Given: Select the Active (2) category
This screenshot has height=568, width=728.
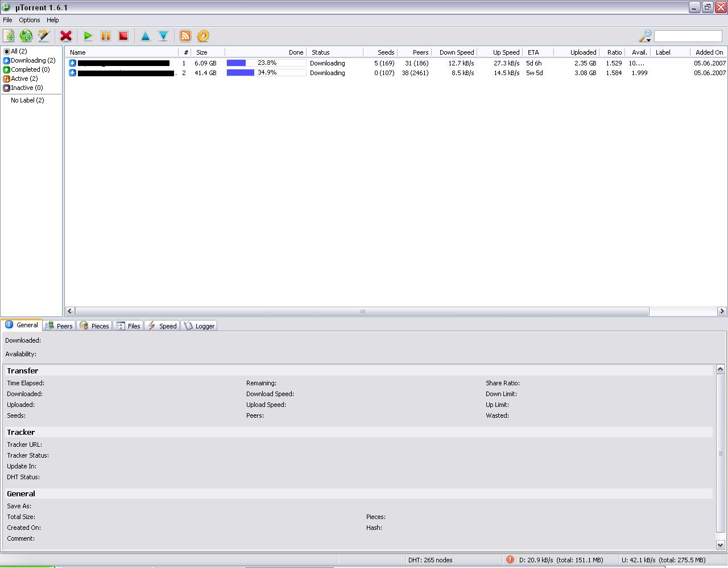Looking at the screenshot, I should click(20, 79).
